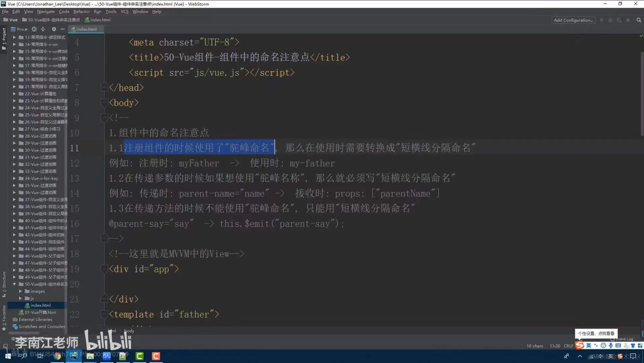Click the locate file target icon in Project panel
This screenshot has width=644, height=363.
point(34,29)
